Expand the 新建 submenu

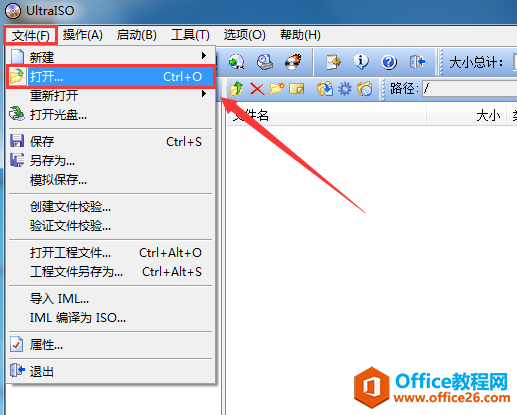coord(110,57)
